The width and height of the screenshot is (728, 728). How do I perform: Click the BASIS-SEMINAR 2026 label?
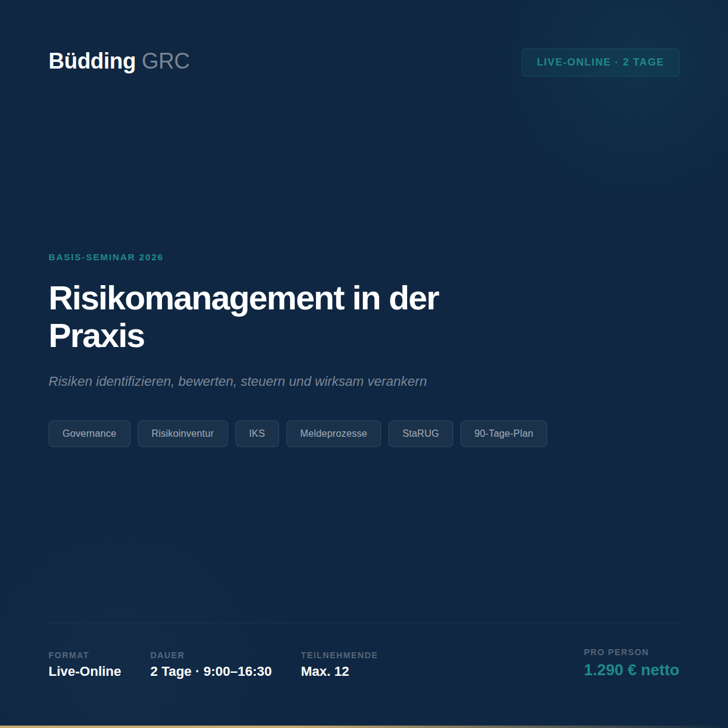pos(106,257)
